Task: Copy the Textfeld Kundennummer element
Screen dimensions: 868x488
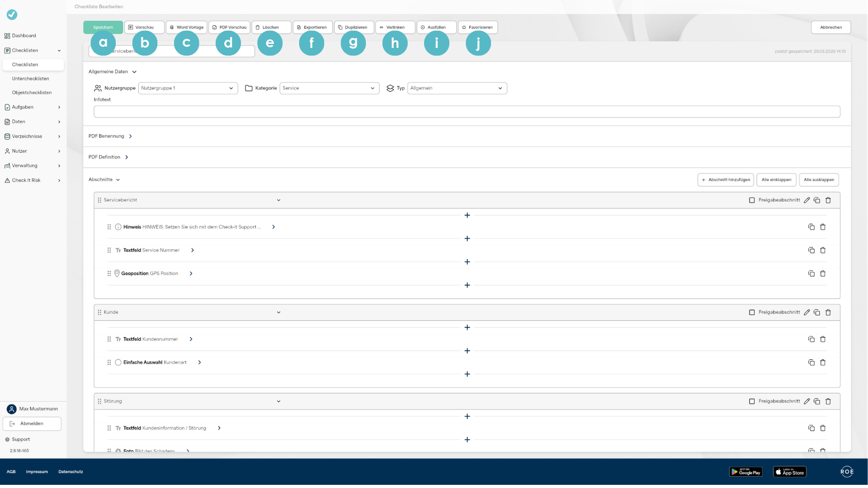Action: (811, 339)
